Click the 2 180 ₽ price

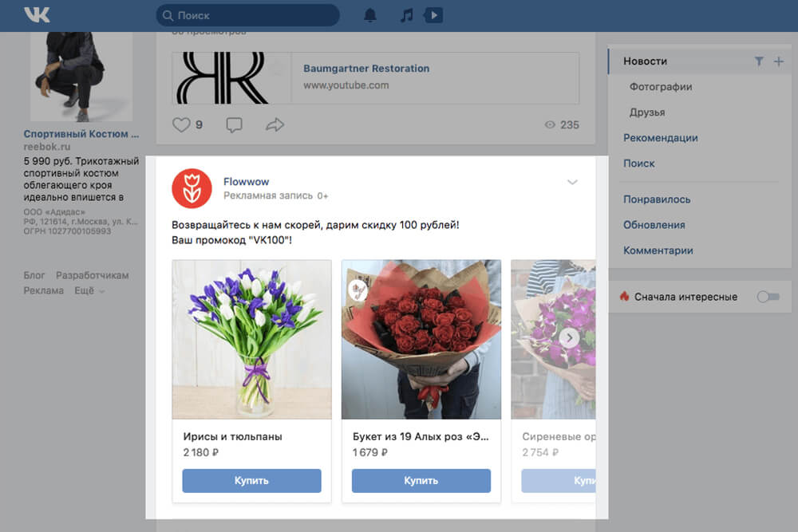tap(200, 452)
